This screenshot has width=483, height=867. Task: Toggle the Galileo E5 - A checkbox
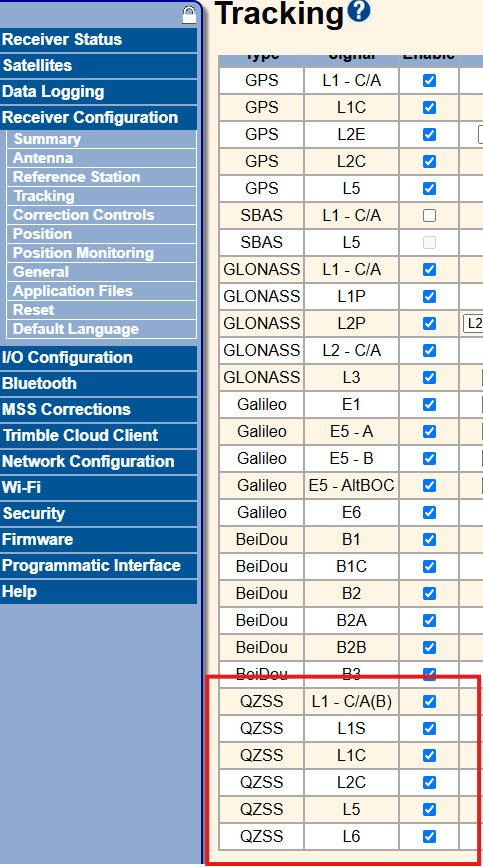[x=429, y=431]
